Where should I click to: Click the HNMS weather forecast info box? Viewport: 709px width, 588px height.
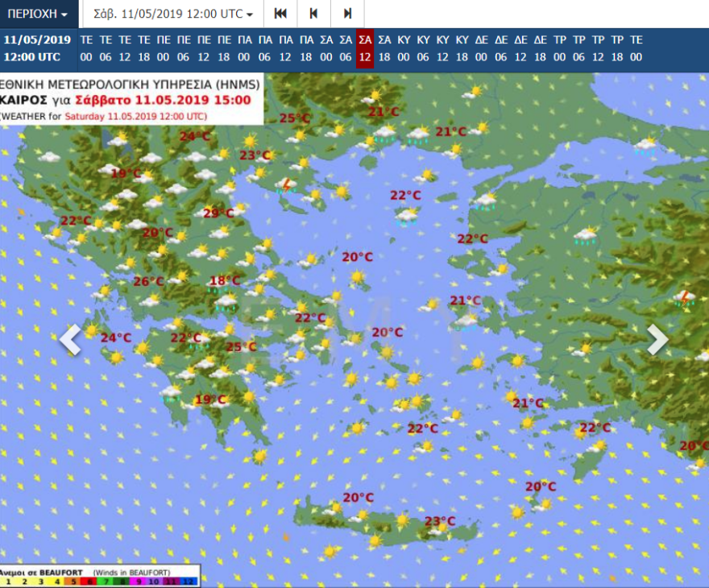(129, 98)
